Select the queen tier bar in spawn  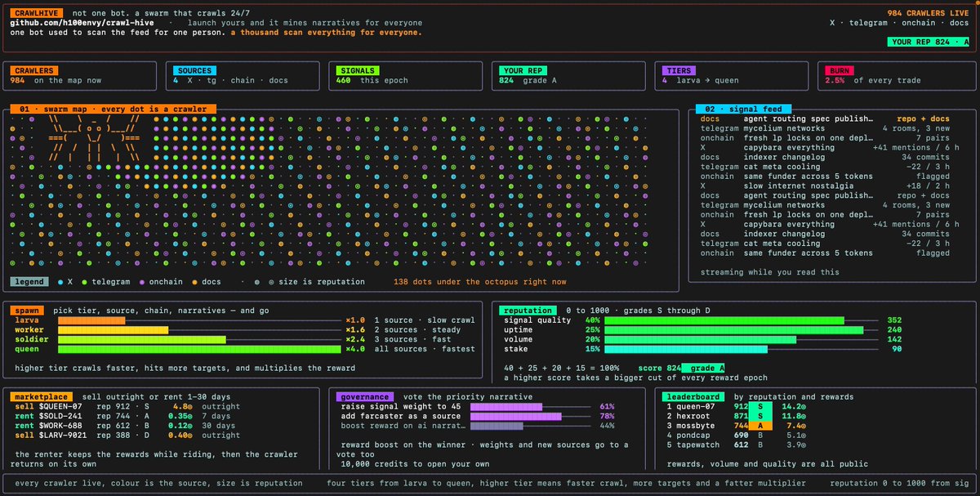[199, 349]
